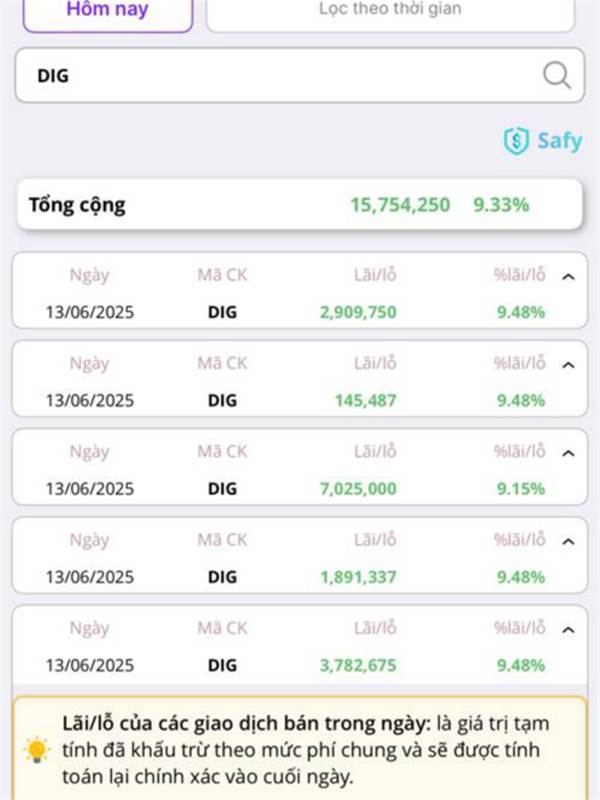
Task: Click the Lãi/lỗ explanation notice box
Action: [x=299, y=748]
